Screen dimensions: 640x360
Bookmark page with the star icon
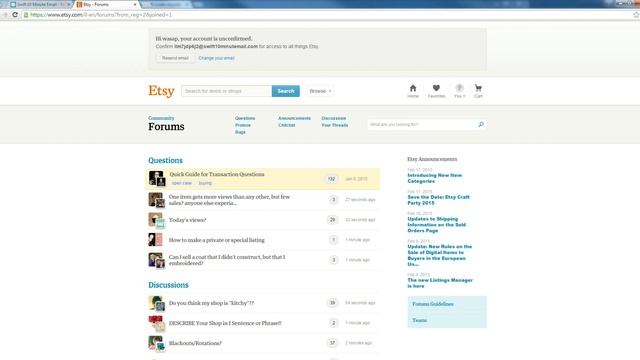[636, 15]
